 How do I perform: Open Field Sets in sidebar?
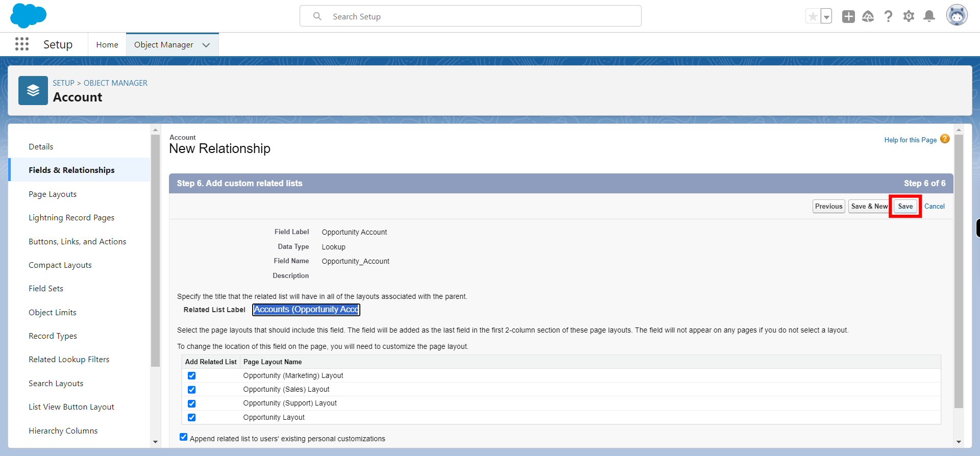pos(46,289)
